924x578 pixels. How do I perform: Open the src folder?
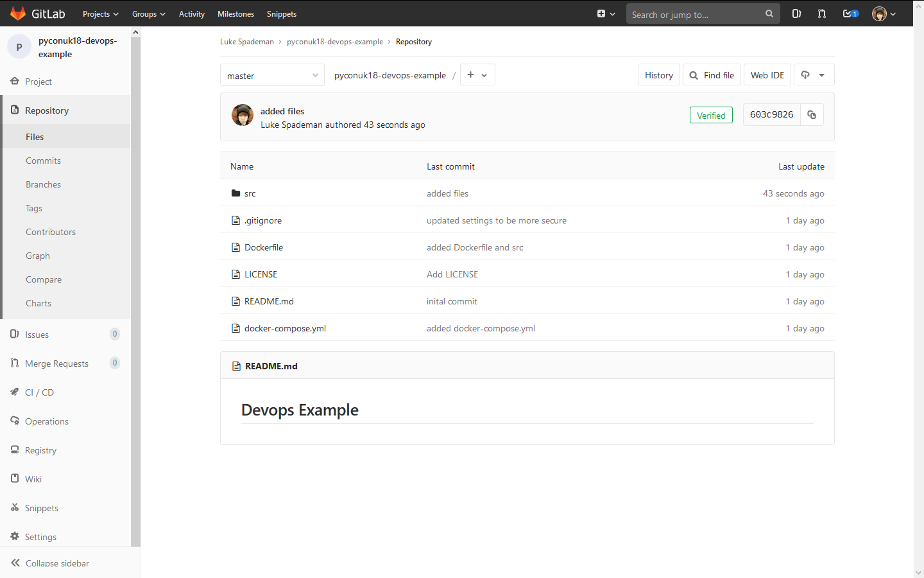250,193
